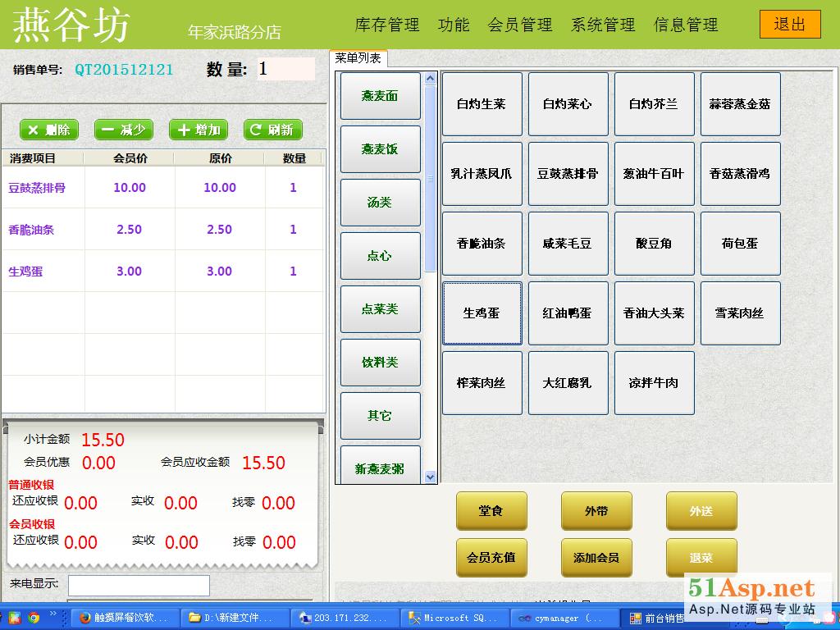Choose the 堂食 dine-in button
Image resolution: width=840 pixels, height=630 pixels.
(x=491, y=511)
